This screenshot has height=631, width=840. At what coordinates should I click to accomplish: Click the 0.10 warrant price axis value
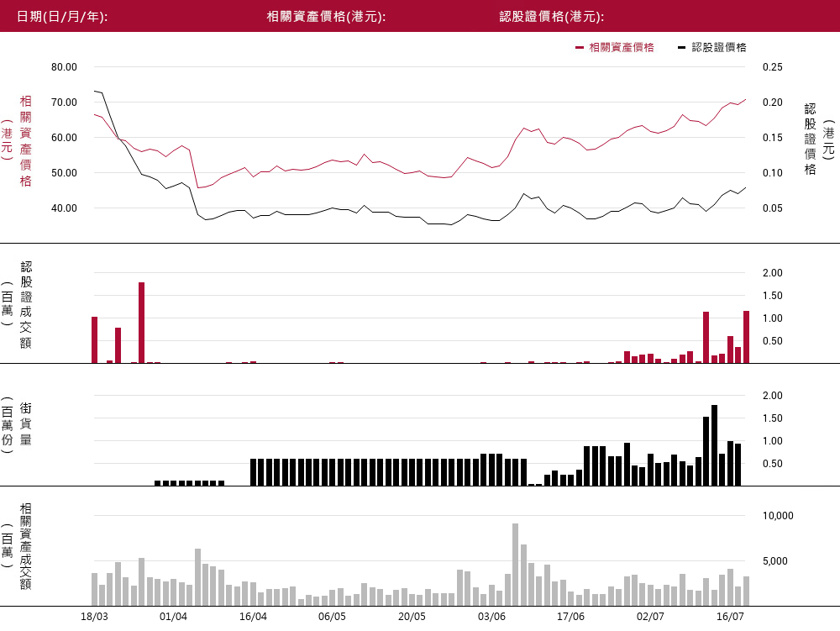point(773,173)
